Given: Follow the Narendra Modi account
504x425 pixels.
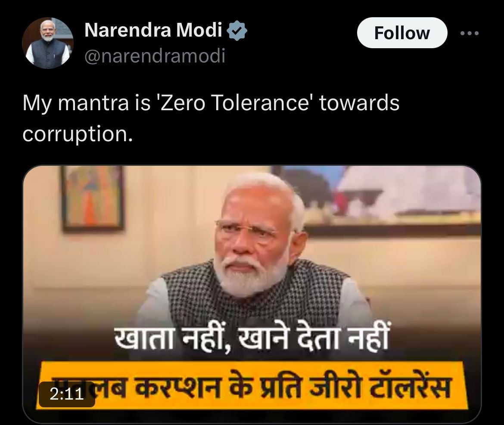Looking at the screenshot, I should coord(402,33).
